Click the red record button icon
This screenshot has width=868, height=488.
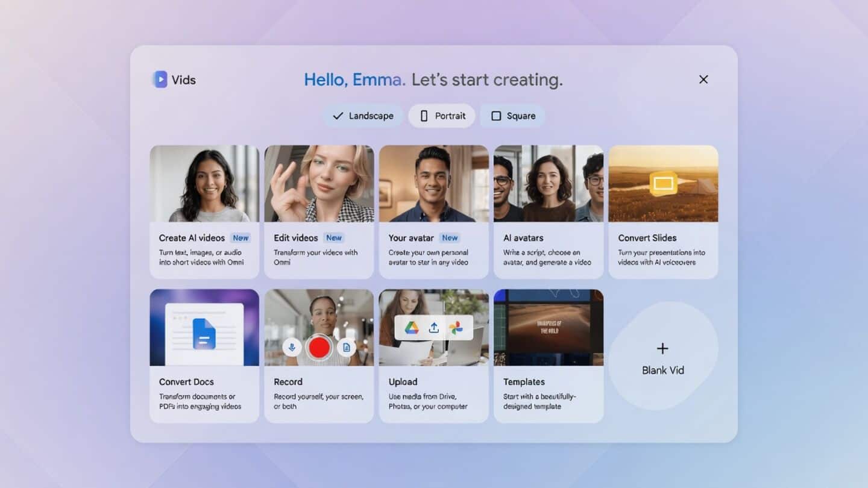(319, 348)
